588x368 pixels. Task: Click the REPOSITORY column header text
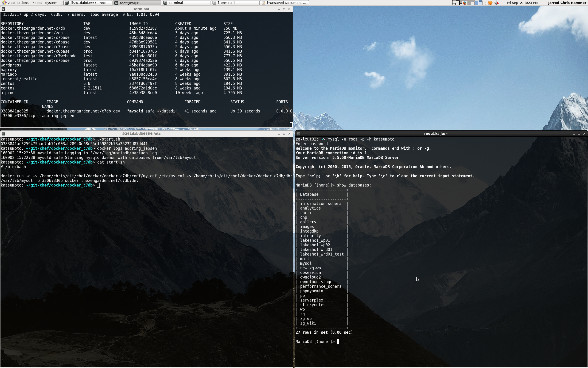click(x=12, y=24)
